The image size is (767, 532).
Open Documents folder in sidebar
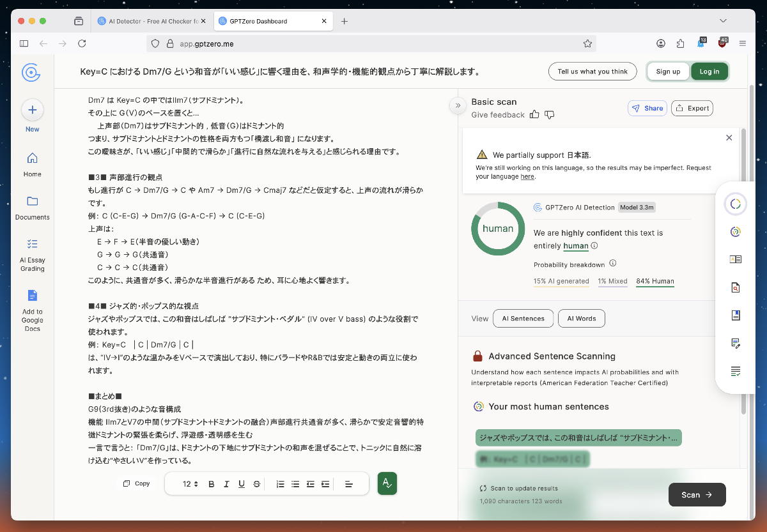[32, 208]
